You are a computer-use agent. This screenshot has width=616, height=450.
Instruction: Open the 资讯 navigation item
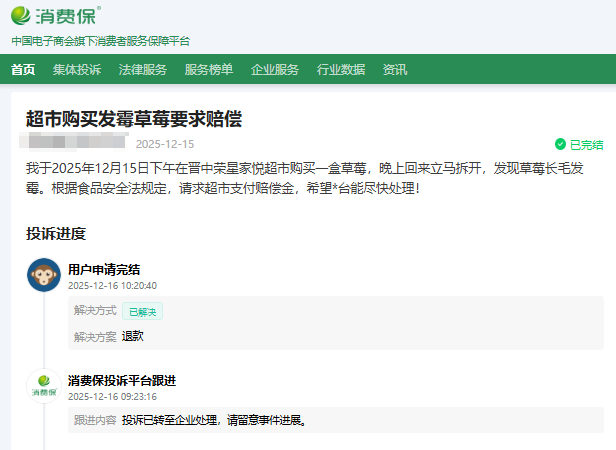point(395,69)
